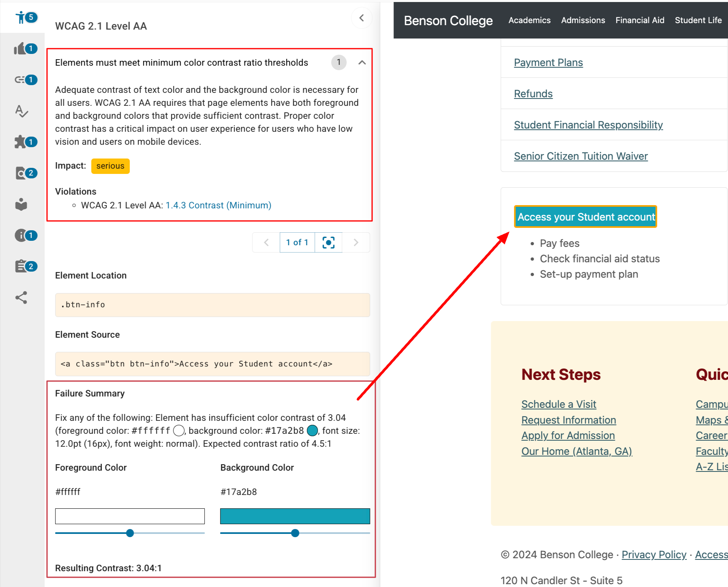The image size is (728, 587).
Task: Open the 1.4.3 Contrast (Minimum) link
Action: point(218,206)
